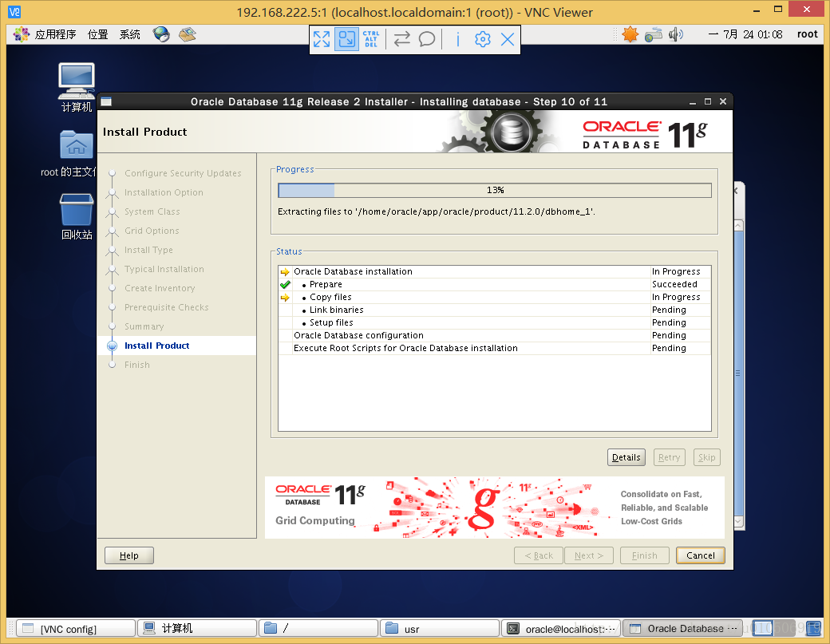Viewport: 830px width, 644px height.
Task: Open VNC Viewer settings gear
Action: click(482, 39)
